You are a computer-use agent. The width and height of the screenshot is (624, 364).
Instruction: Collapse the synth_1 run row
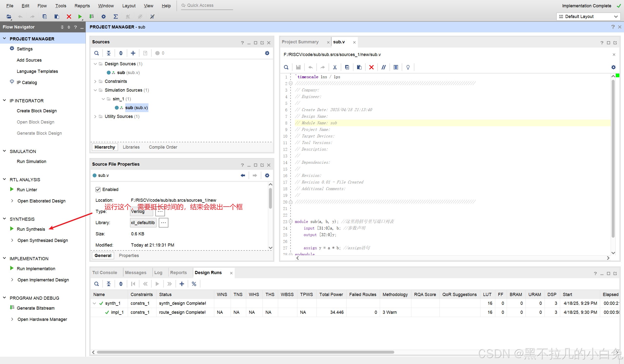coord(94,303)
